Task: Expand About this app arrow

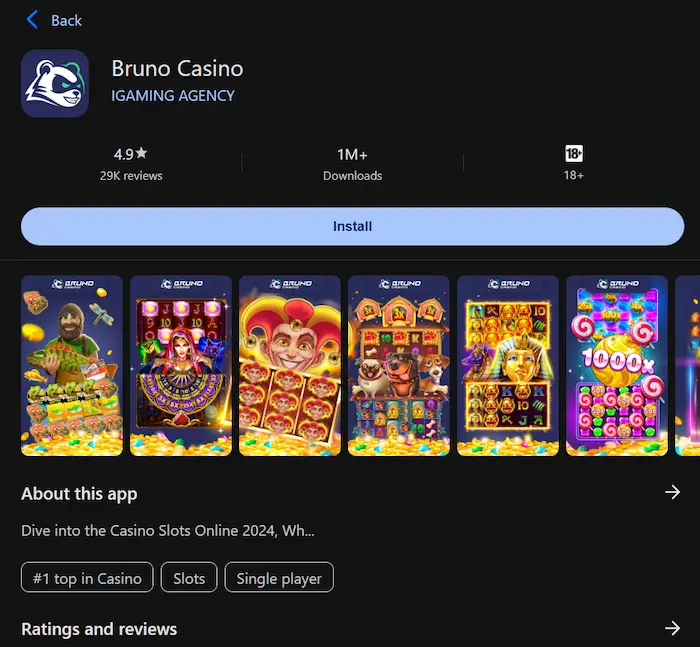Action: pos(672,493)
